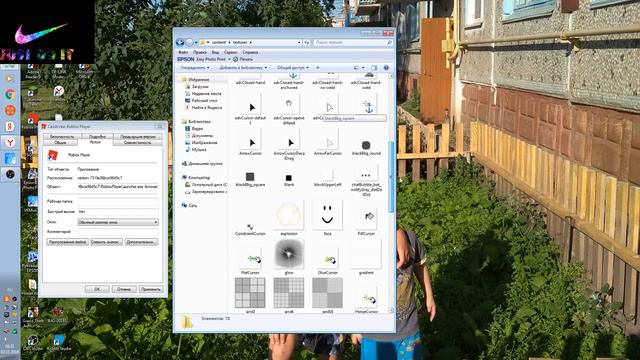Select the explosion texture thumbnail
640x360 pixels.
tap(289, 214)
